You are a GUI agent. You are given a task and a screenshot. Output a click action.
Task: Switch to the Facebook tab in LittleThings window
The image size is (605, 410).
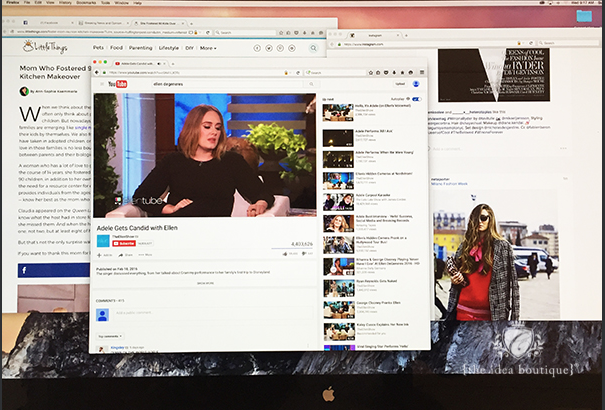[49, 23]
